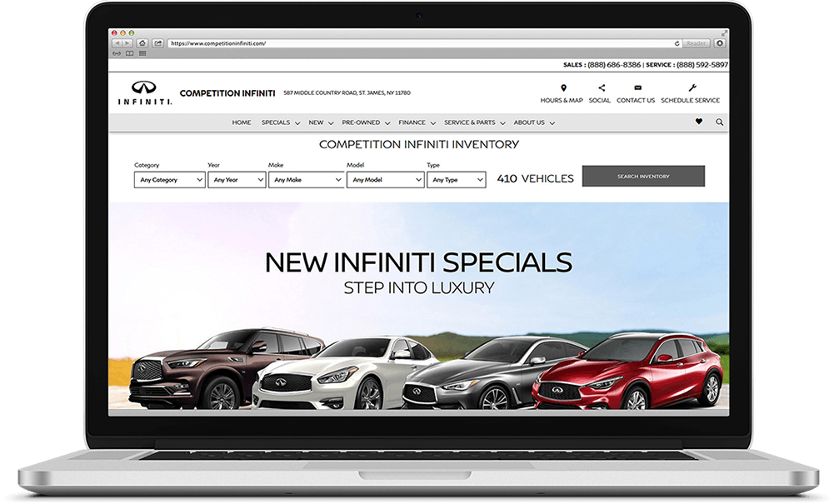Screen dimensions: 834x504
Task: Click the sales phone number (888) 686-8386
Action: coord(614,65)
